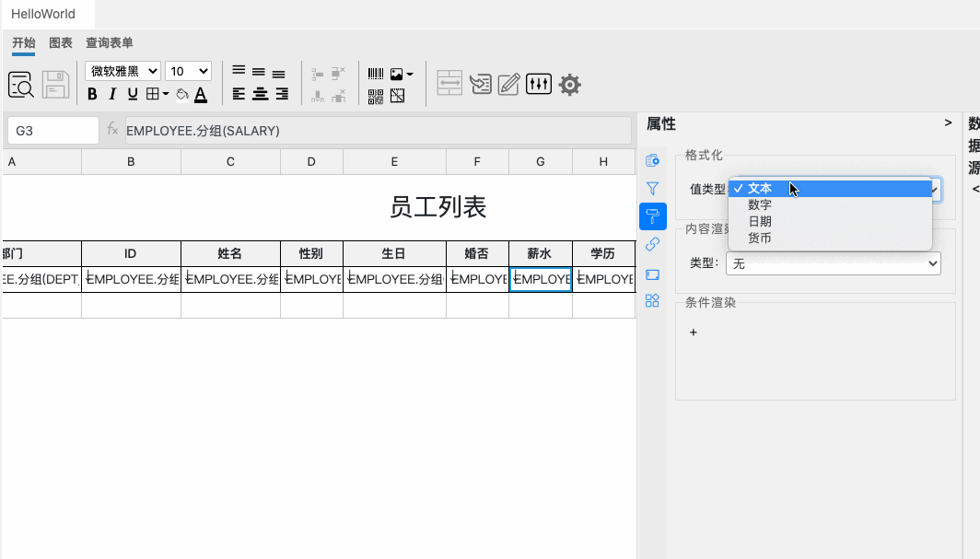This screenshot has width=980, height=559.
Task: Click the delete column icon
Action: 338,96
